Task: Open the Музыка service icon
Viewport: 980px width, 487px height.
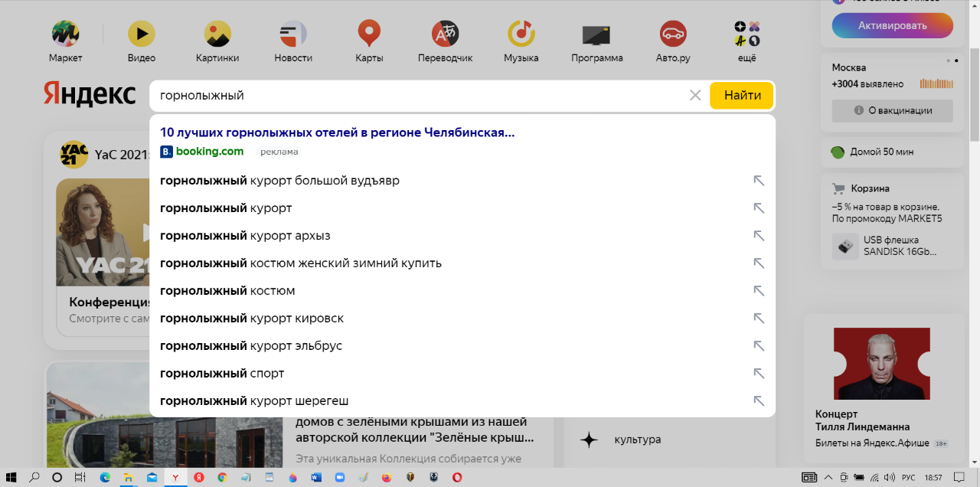Action: point(521,34)
